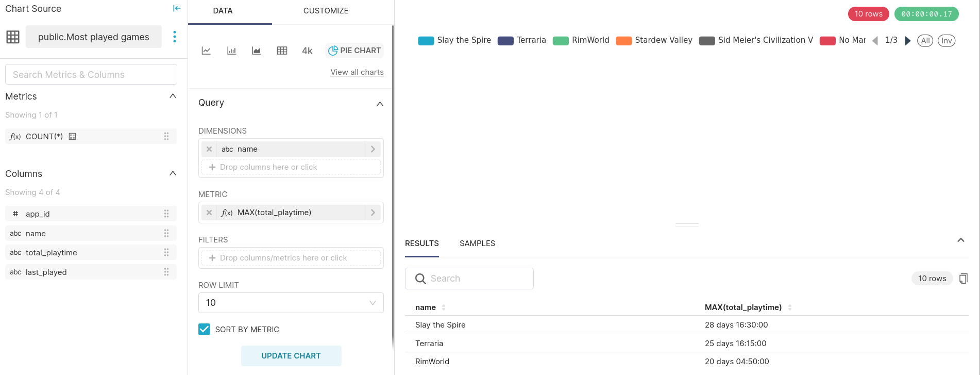Image resolution: width=980 pixels, height=375 pixels.
Task: Select the Pie Chart type
Action: click(354, 51)
